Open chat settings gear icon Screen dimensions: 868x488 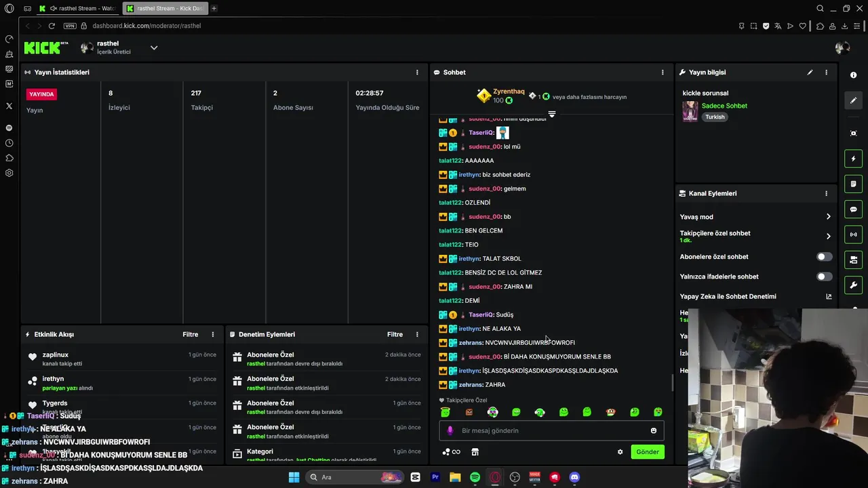click(620, 452)
